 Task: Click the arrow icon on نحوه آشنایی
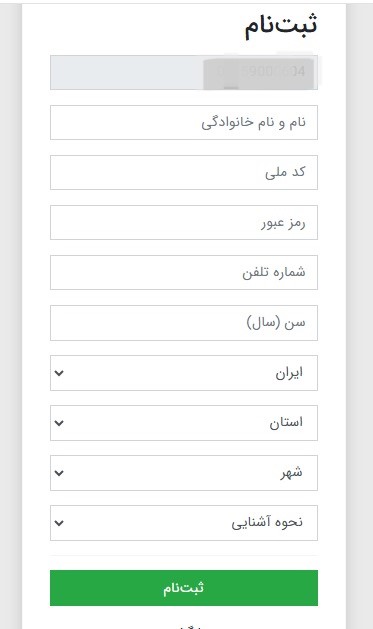pyautogui.click(x=59, y=523)
